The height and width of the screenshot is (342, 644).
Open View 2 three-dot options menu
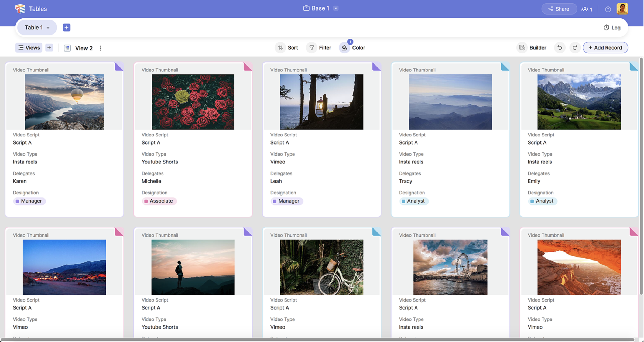[x=100, y=48]
